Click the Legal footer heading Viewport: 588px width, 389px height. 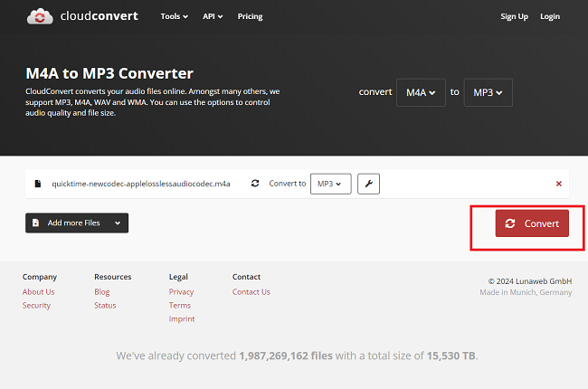tap(178, 277)
